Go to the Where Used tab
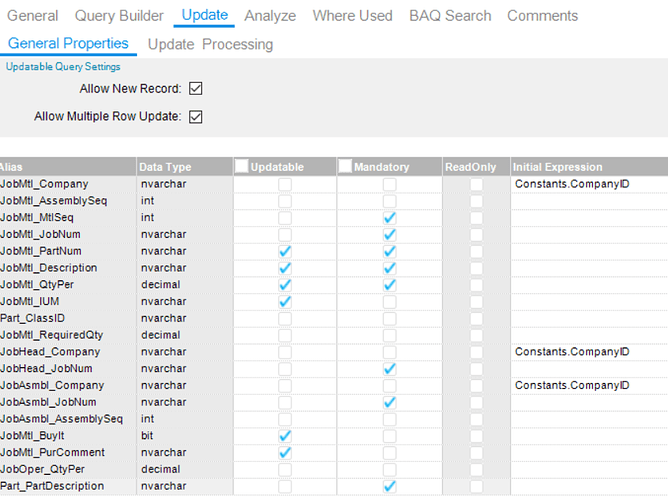Image resolution: width=668 pixels, height=500 pixels. (352, 16)
